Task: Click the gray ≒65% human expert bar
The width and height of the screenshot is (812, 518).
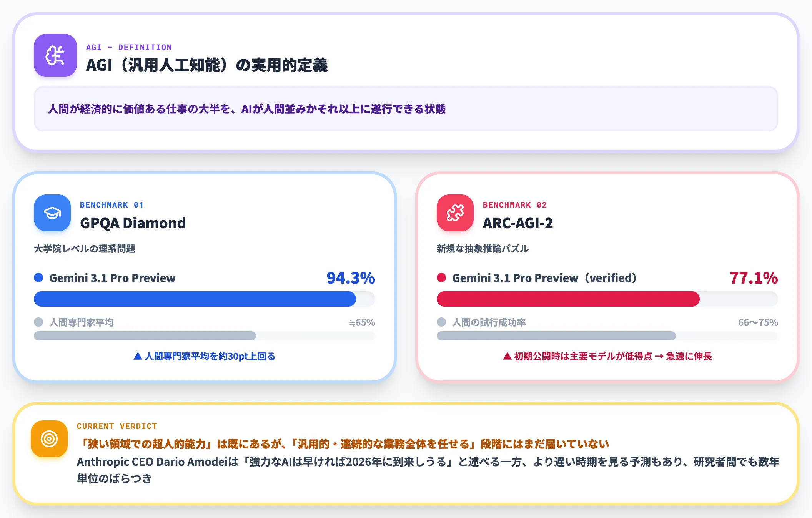Action: (145, 336)
